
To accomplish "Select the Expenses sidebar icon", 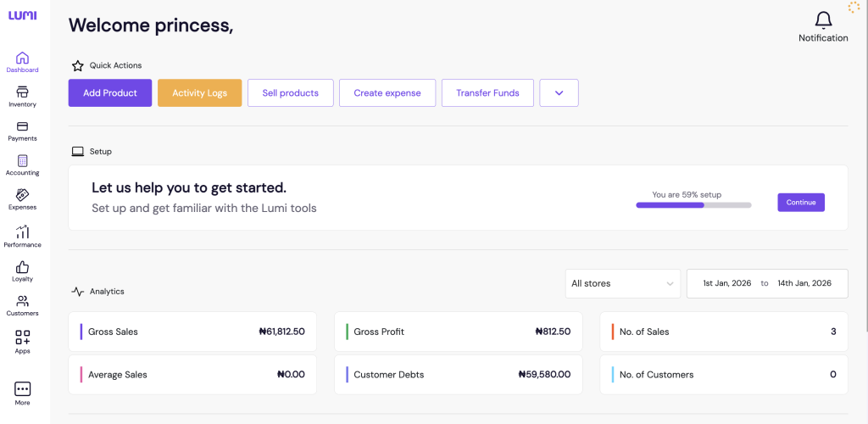I will (22, 196).
